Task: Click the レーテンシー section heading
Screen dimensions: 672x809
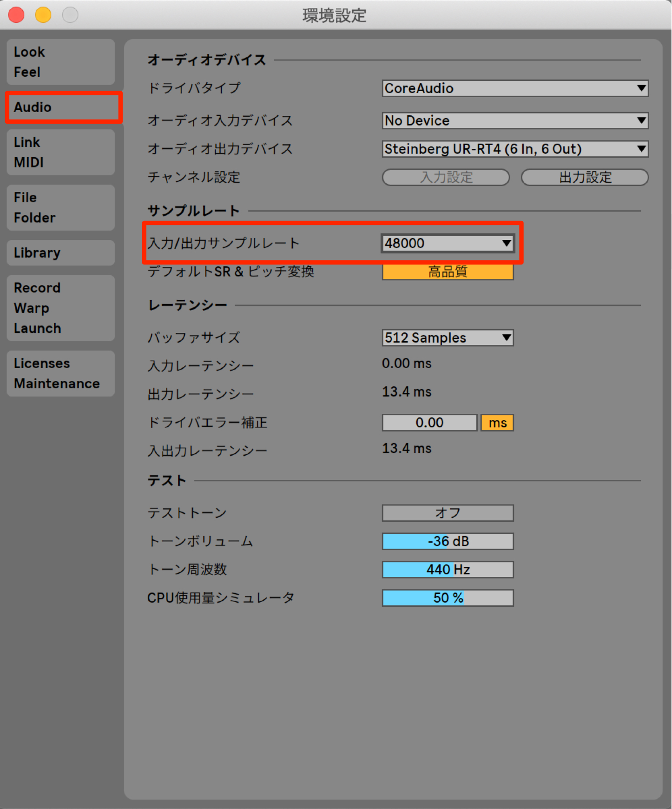Action: click(x=187, y=305)
